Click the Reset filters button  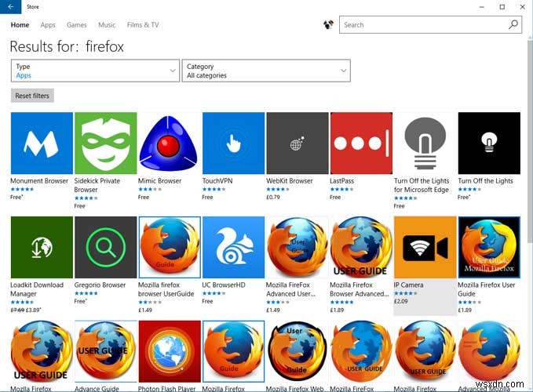coord(32,96)
